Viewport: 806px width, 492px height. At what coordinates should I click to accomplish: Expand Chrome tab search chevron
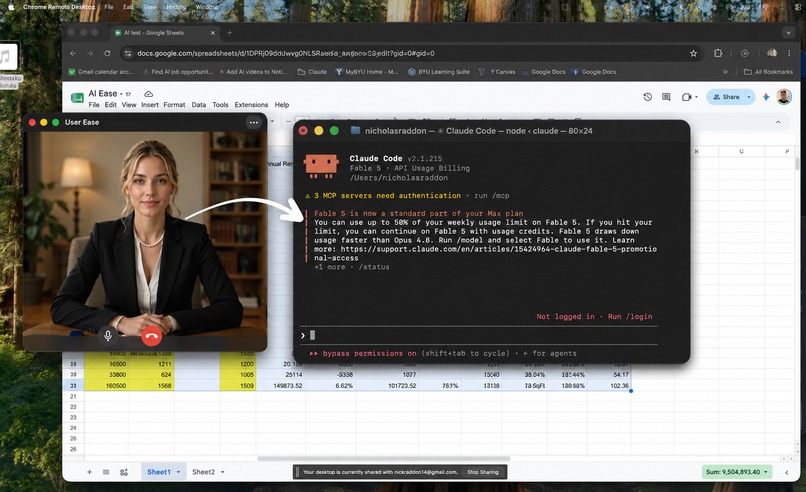789,32
